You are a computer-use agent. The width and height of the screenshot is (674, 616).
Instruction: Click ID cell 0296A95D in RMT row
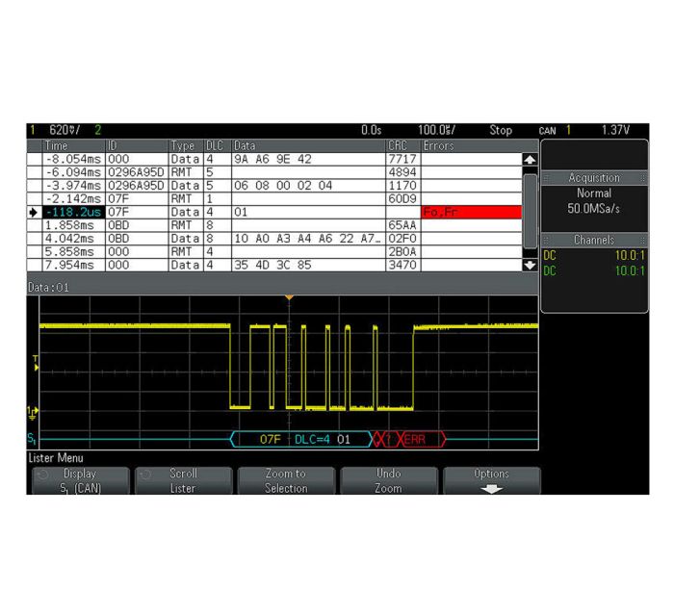click(137, 172)
